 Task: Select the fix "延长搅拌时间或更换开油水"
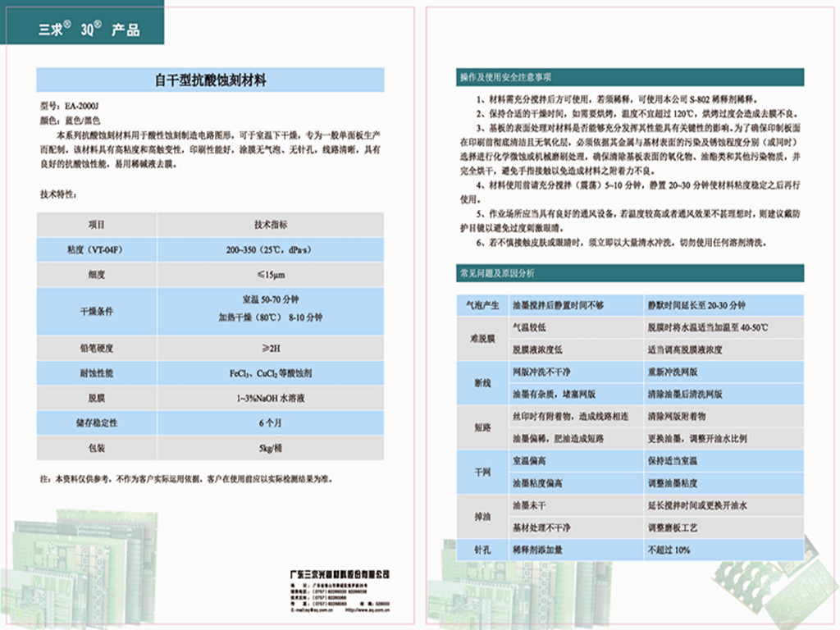tap(697, 505)
